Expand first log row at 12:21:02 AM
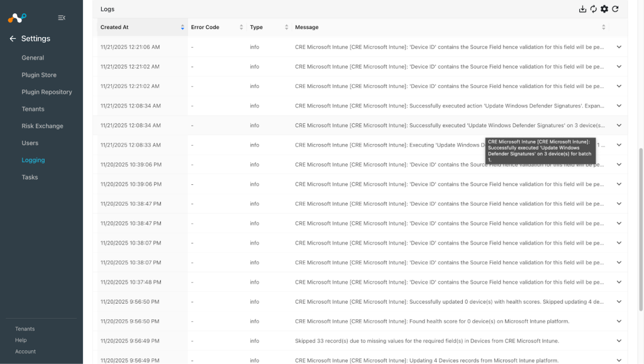Image resolution: width=644 pixels, height=364 pixels. pyautogui.click(x=619, y=67)
